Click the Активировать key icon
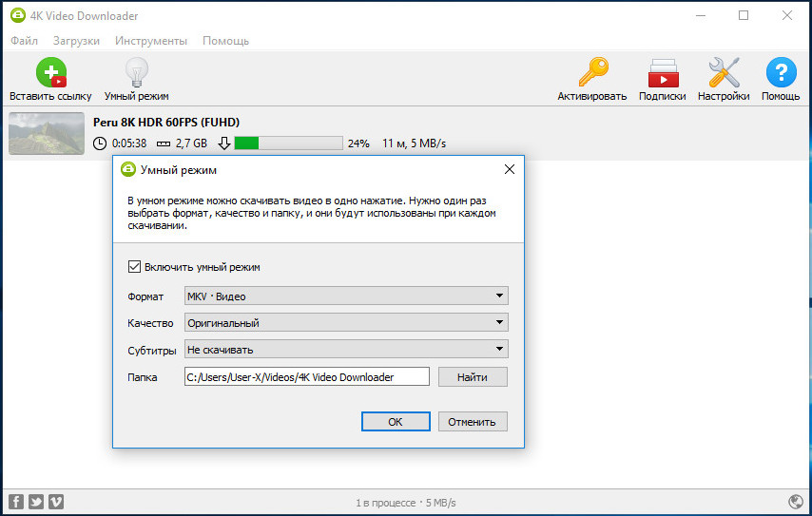 [x=593, y=72]
